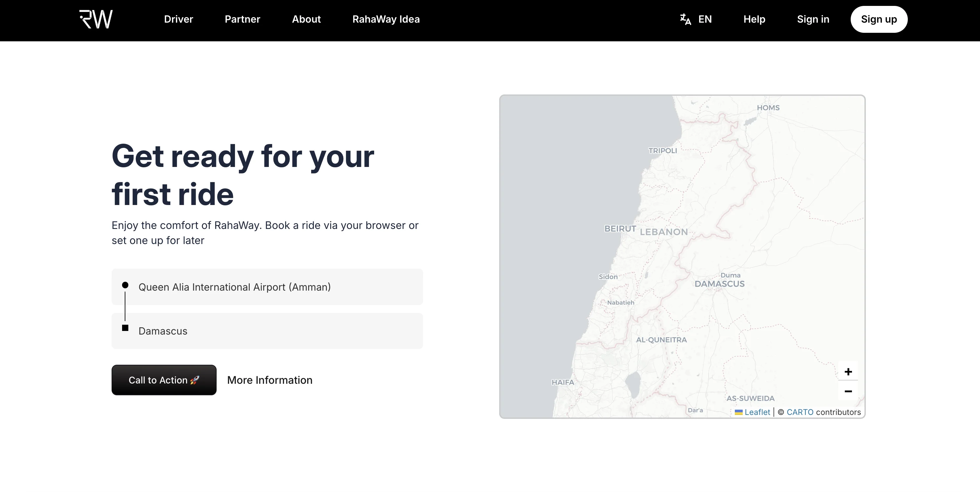
Task: Click the Help link
Action: click(754, 19)
